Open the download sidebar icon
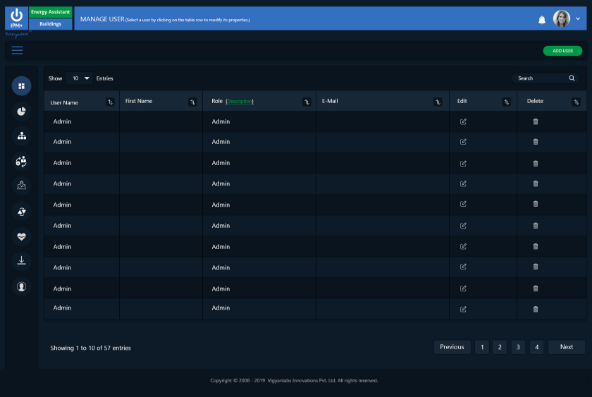 point(22,261)
